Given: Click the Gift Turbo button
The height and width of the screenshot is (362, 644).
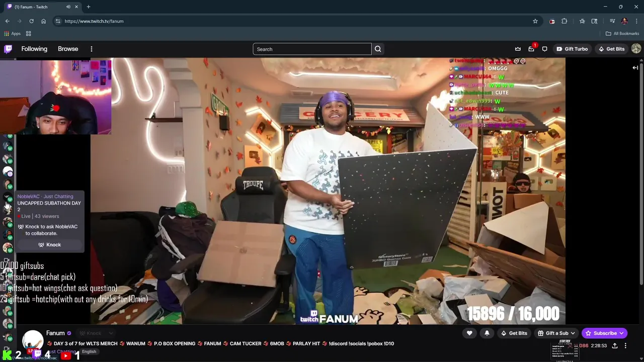Looking at the screenshot, I should (x=572, y=49).
